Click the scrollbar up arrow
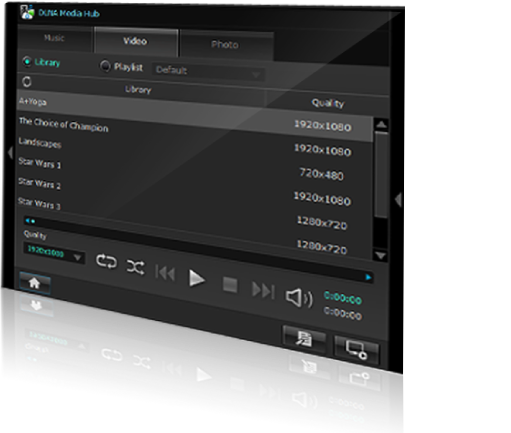 point(381,125)
